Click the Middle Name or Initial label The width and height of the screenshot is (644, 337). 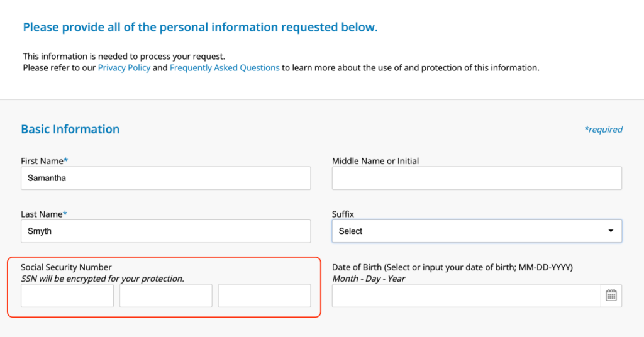(x=375, y=161)
